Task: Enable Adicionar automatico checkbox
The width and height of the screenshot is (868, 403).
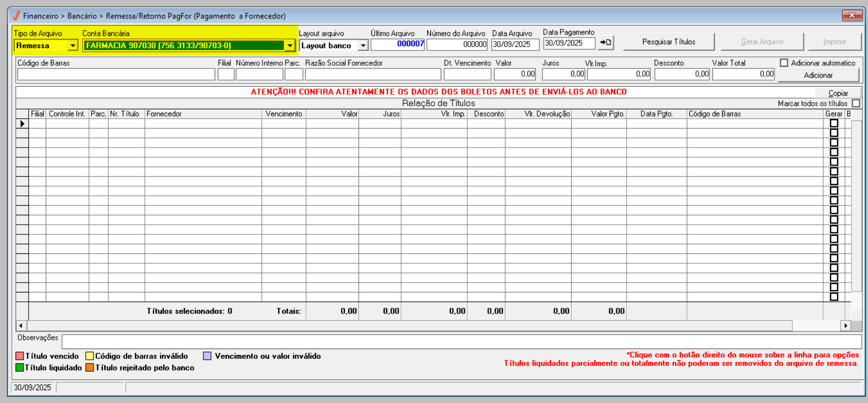Action: pos(784,63)
